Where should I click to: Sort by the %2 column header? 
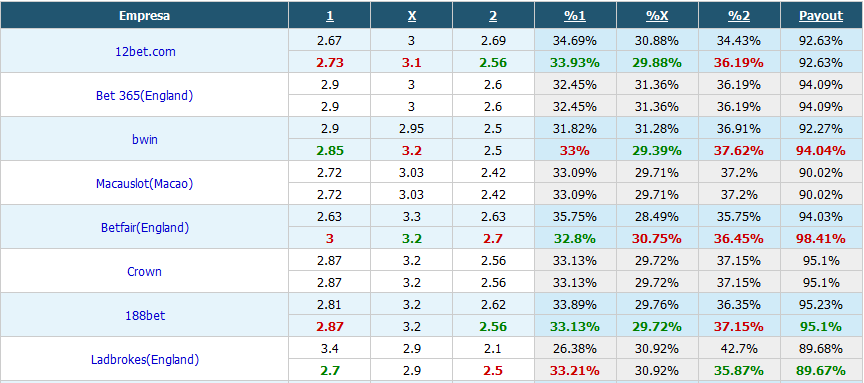point(739,16)
